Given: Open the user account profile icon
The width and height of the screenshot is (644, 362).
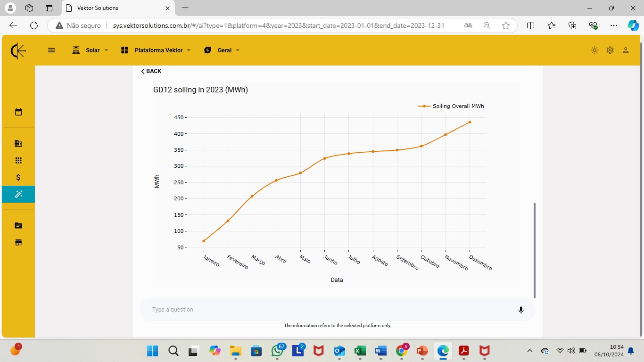Looking at the screenshot, I should tap(626, 50).
